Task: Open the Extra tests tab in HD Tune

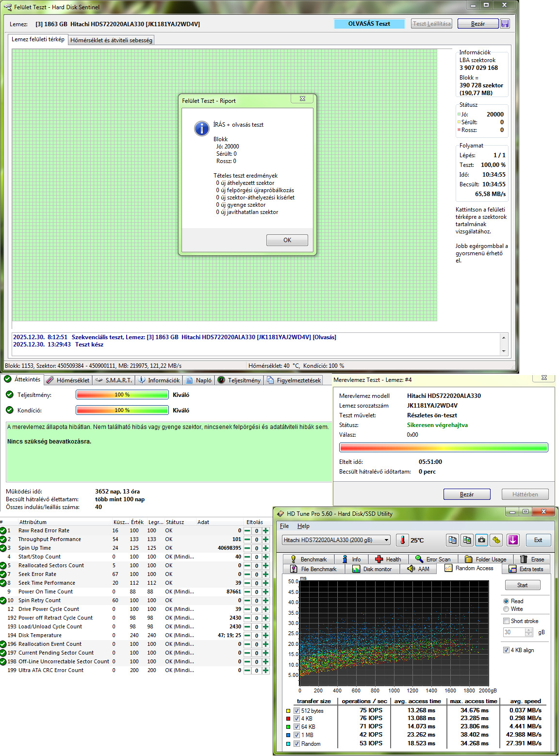Action: click(x=526, y=569)
